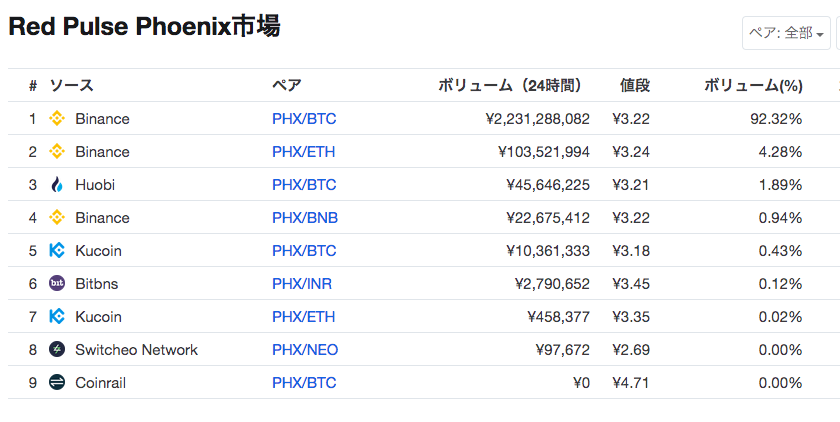
Task: Click volume ¥103,521,994
Action: (x=544, y=152)
